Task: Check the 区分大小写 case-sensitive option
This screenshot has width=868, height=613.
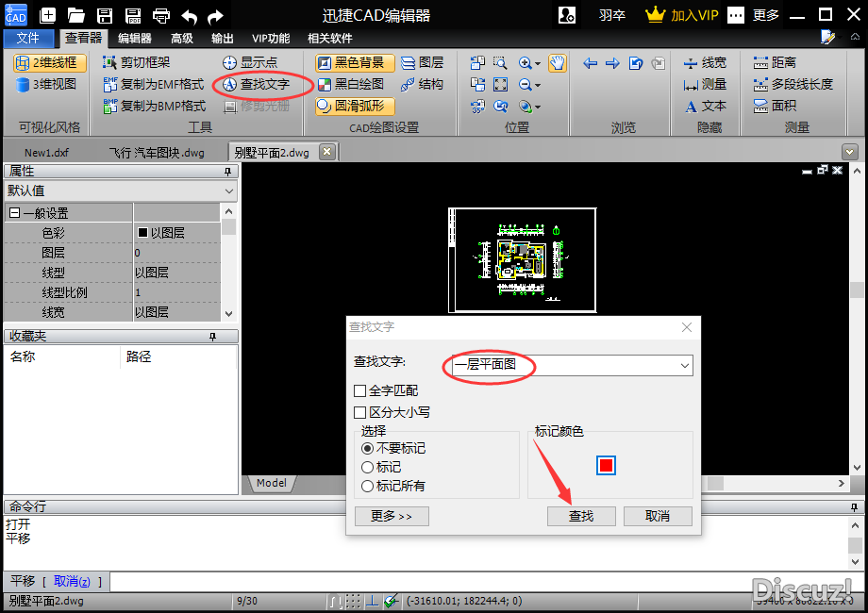Action: click(x=359, y=412)
